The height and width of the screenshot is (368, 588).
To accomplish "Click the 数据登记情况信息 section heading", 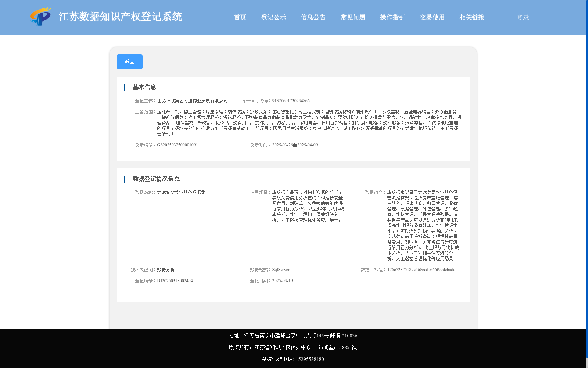I will coord(156,179).
